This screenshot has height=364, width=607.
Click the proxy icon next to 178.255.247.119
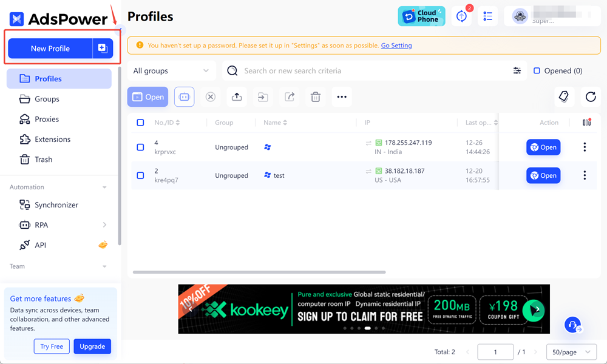click(379, 143)
